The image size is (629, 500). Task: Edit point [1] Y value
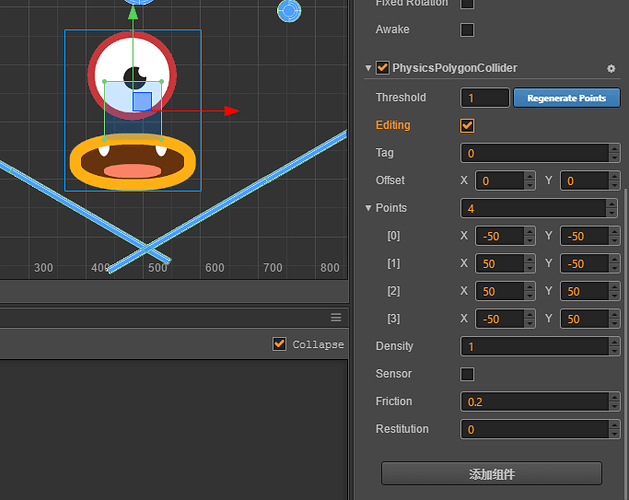point(584,264)
